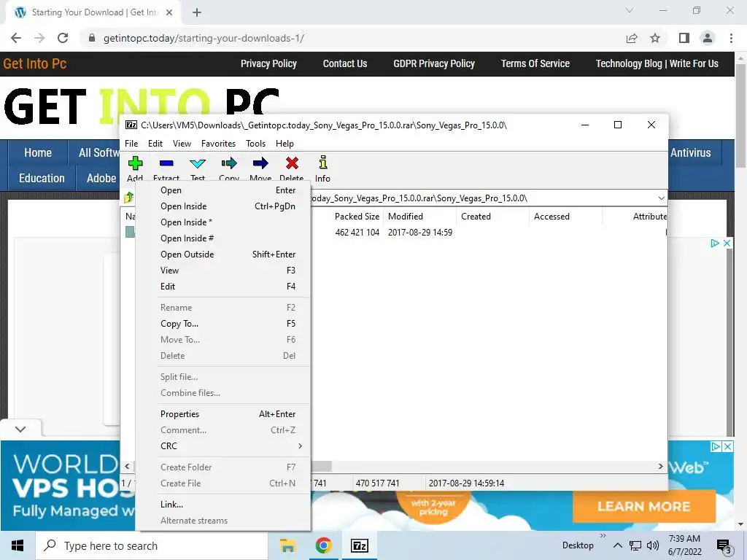Open File Explorer from taskbar
Image resolution: width=747 pixels, height=560 pixels.
tap(287, 545)
